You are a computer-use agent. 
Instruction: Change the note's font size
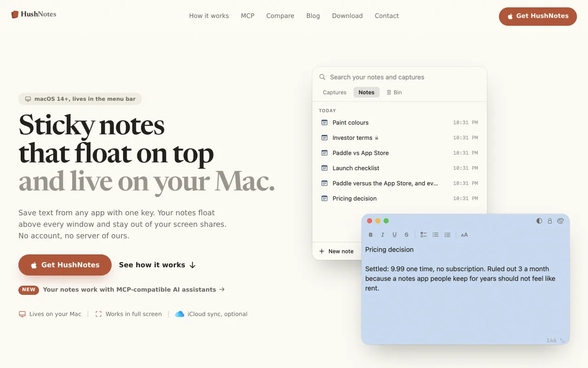tap(464, 235)
